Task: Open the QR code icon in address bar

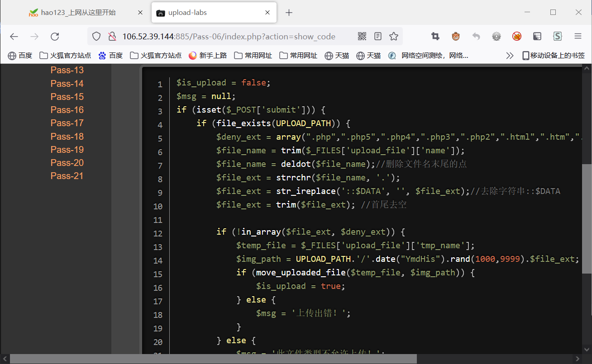Action: click(362, 37)
